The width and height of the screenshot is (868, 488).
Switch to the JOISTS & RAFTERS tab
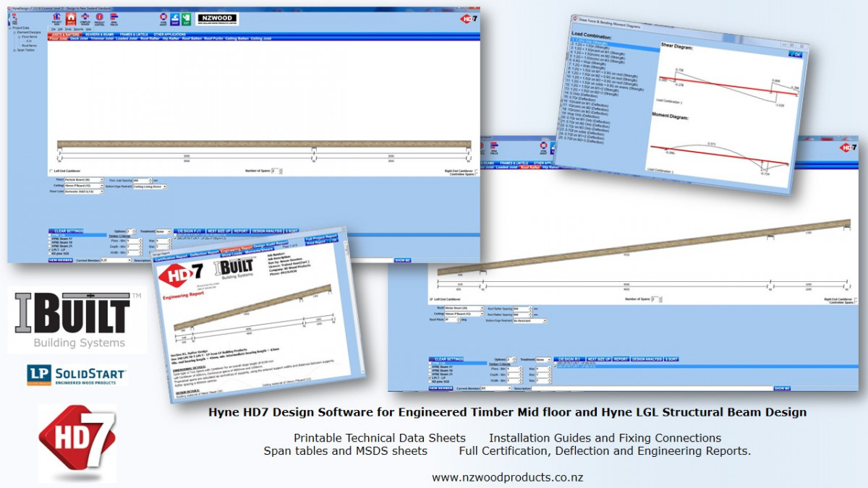pos(66,34)
